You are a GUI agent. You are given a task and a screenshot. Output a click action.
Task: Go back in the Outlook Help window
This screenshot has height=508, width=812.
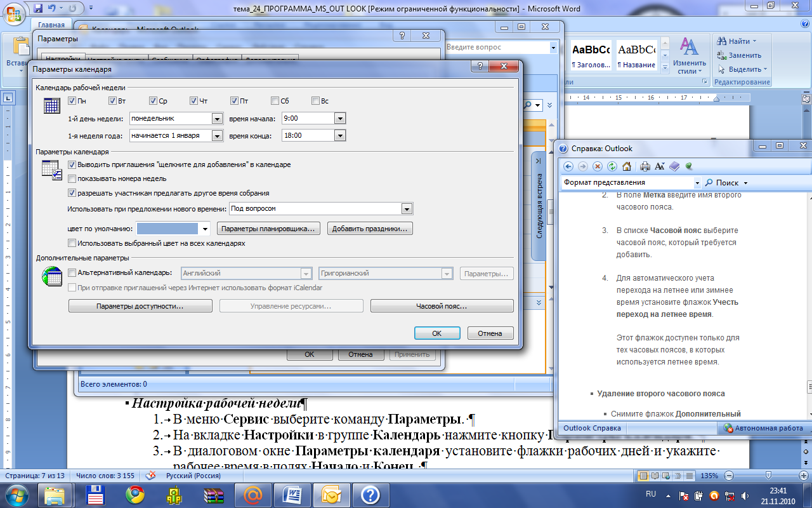[568, 166]
